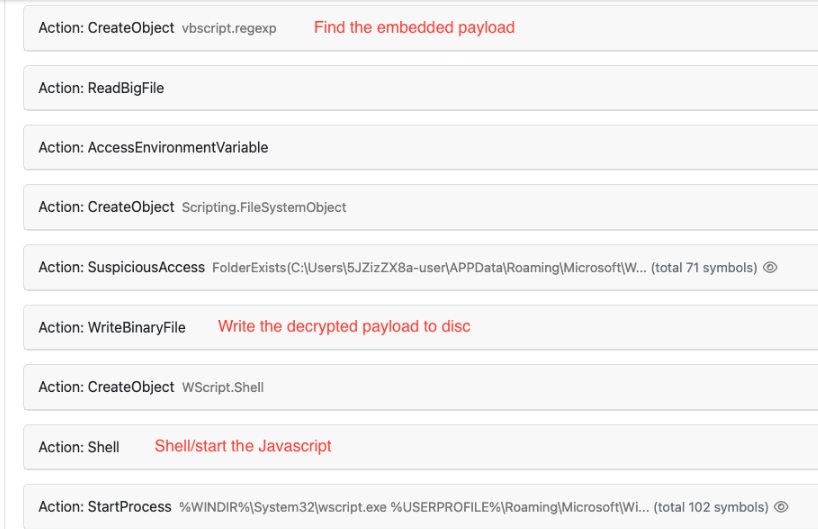This screenshot has width=818, height=529.
Task: Click the WriteBinaryFile action label
Action: click(x=112, y=328)
